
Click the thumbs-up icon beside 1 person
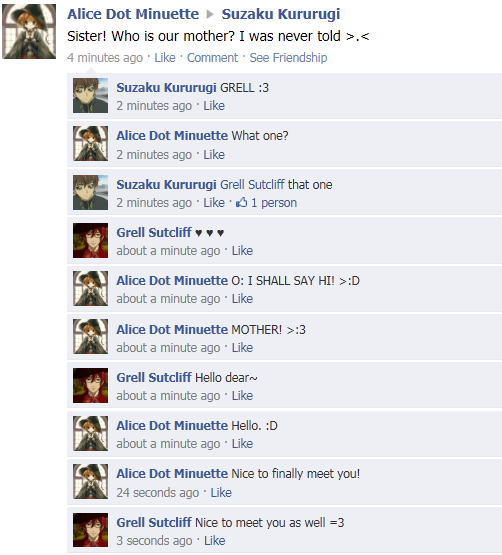(241, 202)
